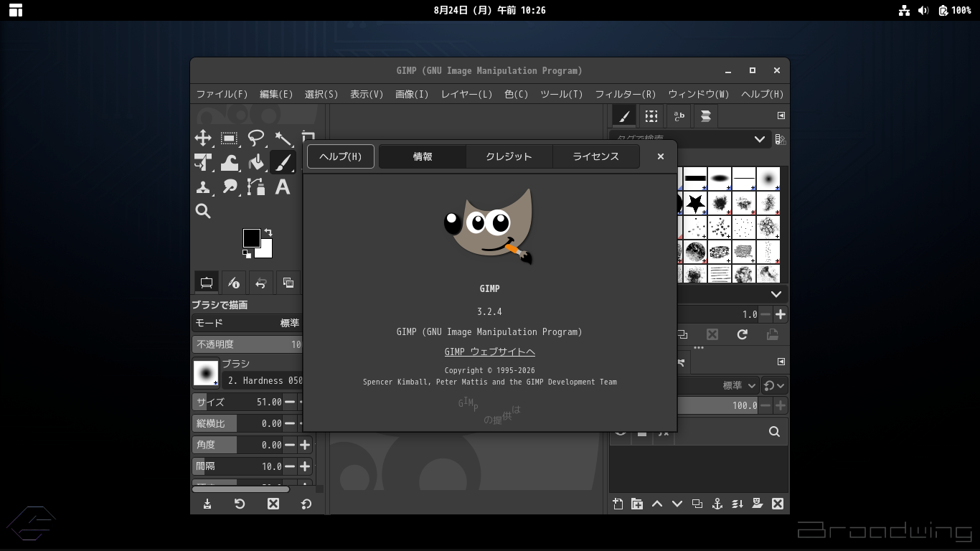The width and height of the screenshot is (980, 551).
Task: Expand the brush tag search dropdown
Action: pos(760,139)
